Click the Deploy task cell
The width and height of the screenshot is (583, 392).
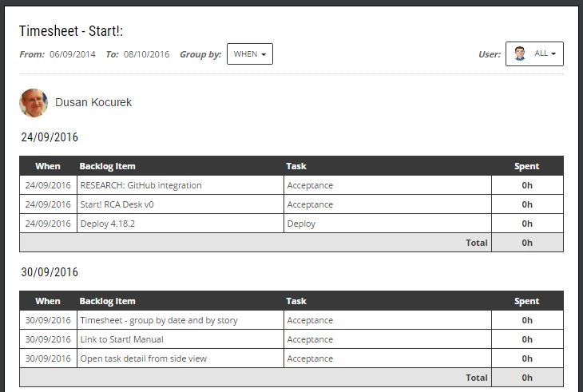pyautogui.click(x=387, y=224)
